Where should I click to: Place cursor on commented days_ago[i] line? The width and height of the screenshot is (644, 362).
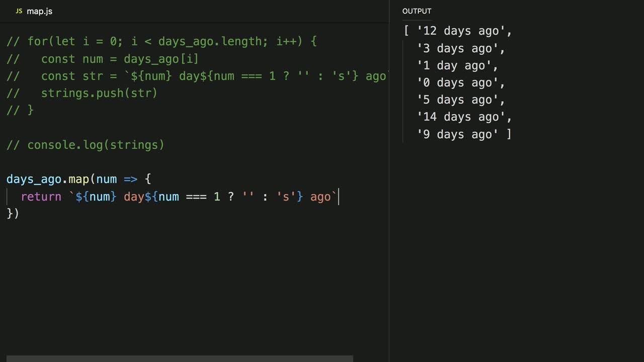point(120,59)
